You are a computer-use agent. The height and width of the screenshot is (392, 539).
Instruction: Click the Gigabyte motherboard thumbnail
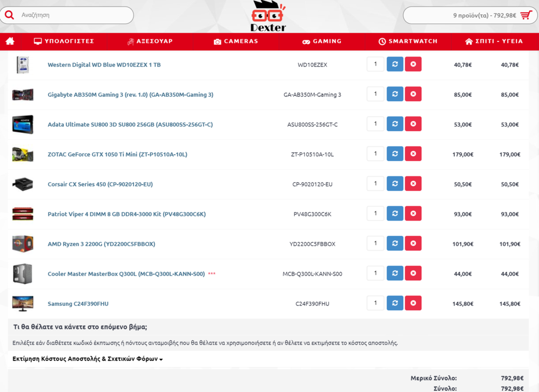[23, 94]
